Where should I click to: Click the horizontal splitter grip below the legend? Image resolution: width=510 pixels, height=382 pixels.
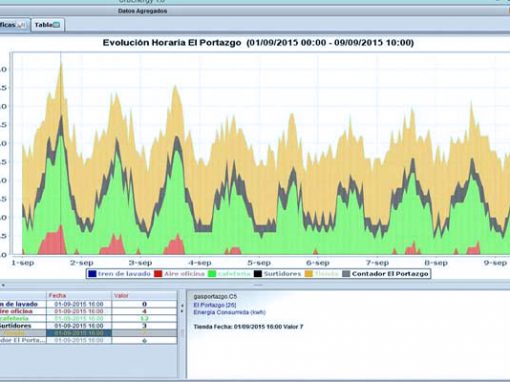258,285
